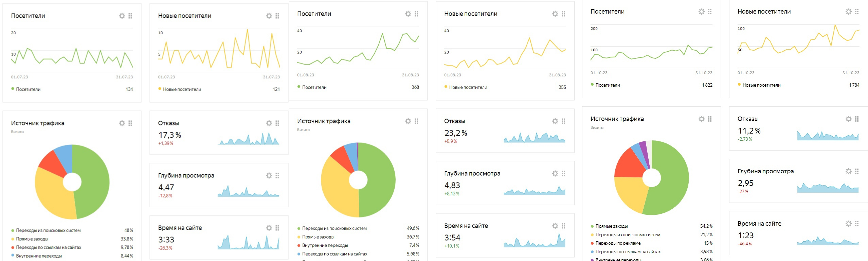Screen dimensions: 868x261
Task: Open gear settings of Новые посетители 1 784 widget
Action: pyautogui.click(x=848, y=12)
